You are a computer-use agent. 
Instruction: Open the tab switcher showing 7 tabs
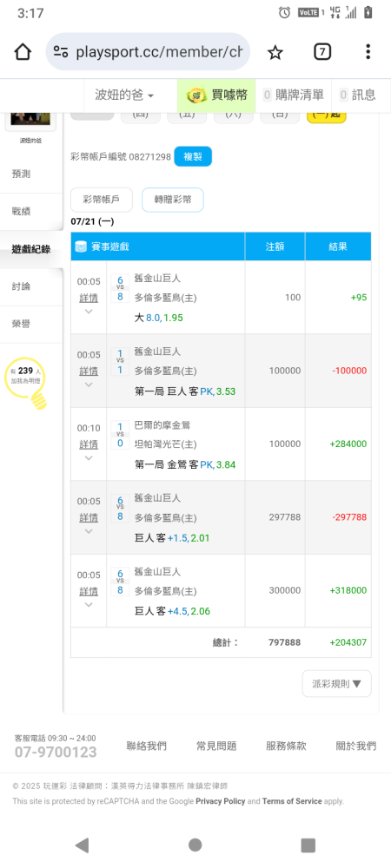[322, 52]
